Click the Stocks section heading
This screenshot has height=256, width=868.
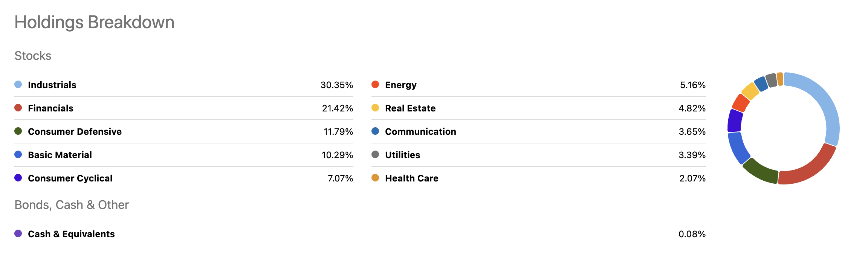click(33, 56)
